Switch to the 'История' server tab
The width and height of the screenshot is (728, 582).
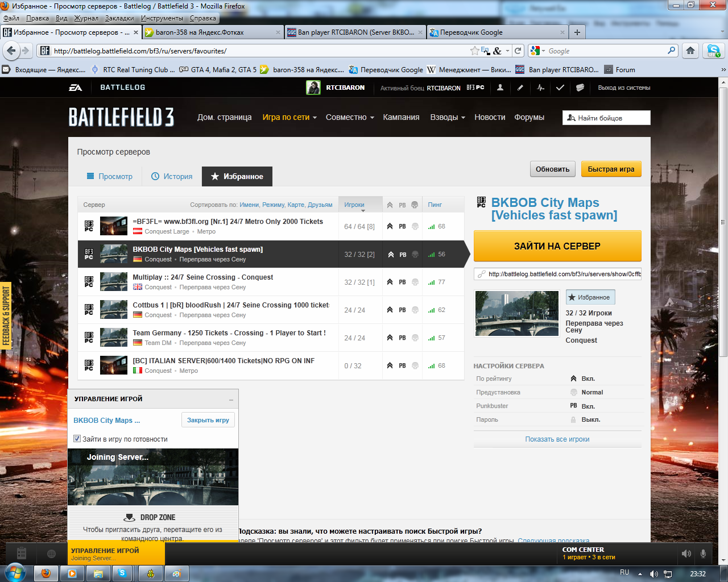point(172,177)
